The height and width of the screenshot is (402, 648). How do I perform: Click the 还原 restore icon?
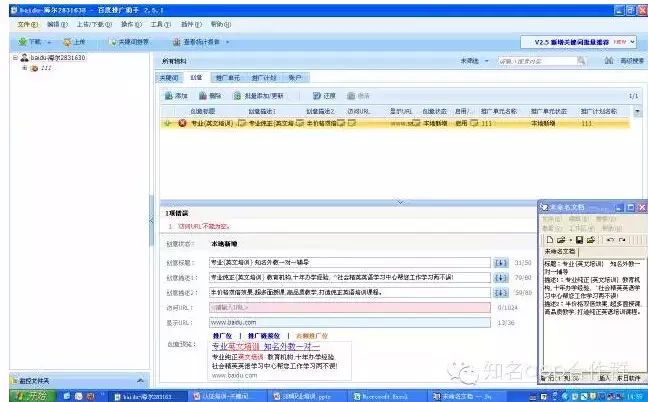click(317, 96)
